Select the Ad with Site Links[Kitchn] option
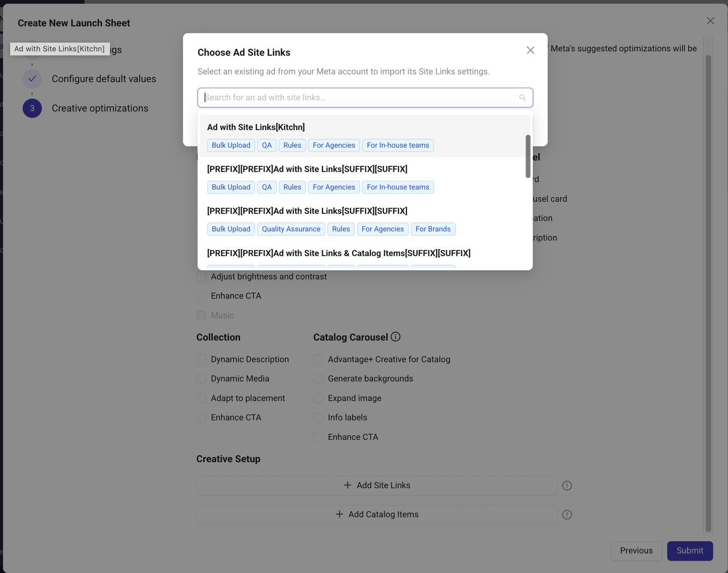The image size is (728, 573). (256, 127)
